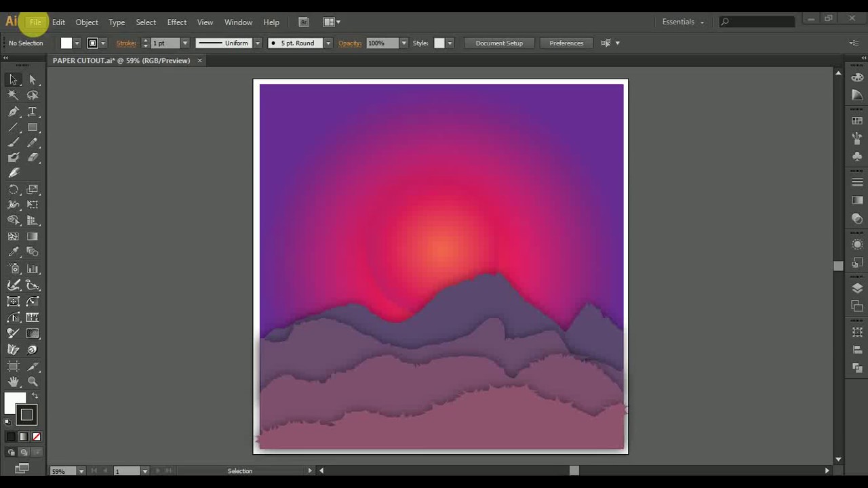
Task: Select the Line Segment tool
Action: pyautogui.click(x=14, y=127)
